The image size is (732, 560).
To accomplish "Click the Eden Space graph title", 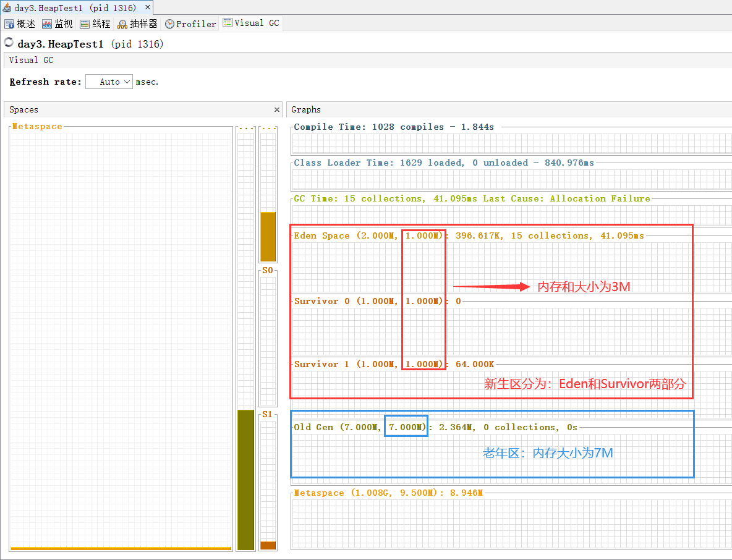I will coord(469,235).
